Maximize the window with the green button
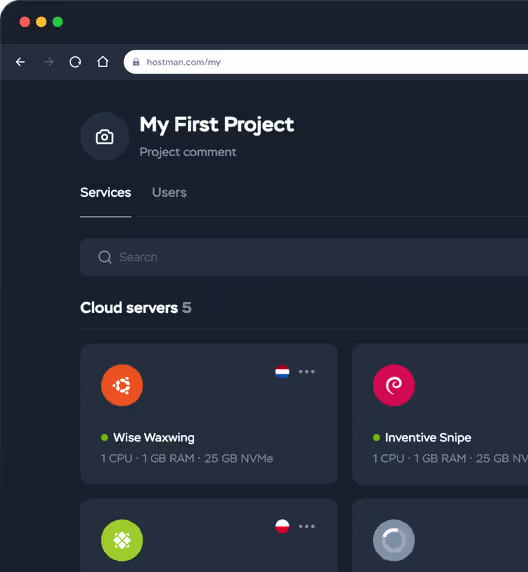The width and height of the screenshot is (528, 572). click(x=58, y=22)
